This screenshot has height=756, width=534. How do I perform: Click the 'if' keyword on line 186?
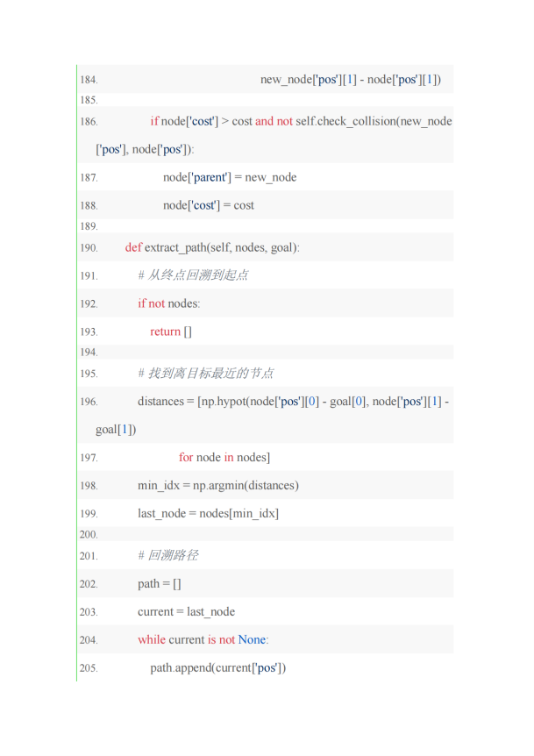[x=154, y=121]
